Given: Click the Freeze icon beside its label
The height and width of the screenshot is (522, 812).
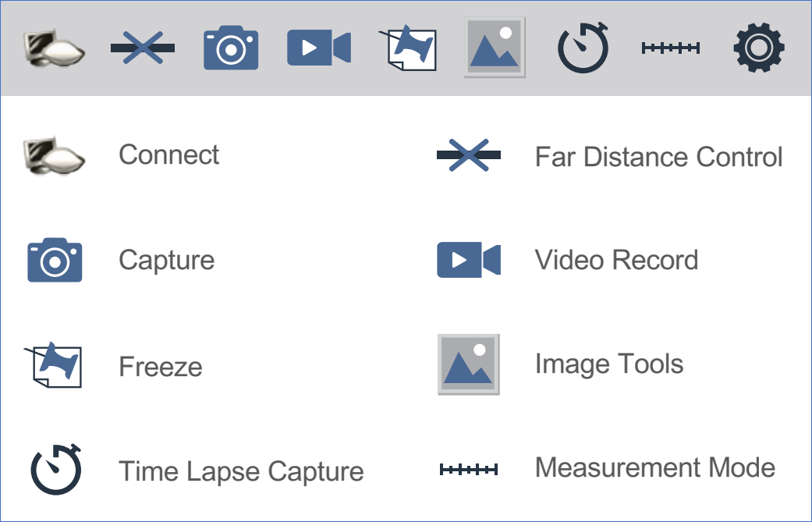Looking at the screenshot, I should [x=53, y=364].
